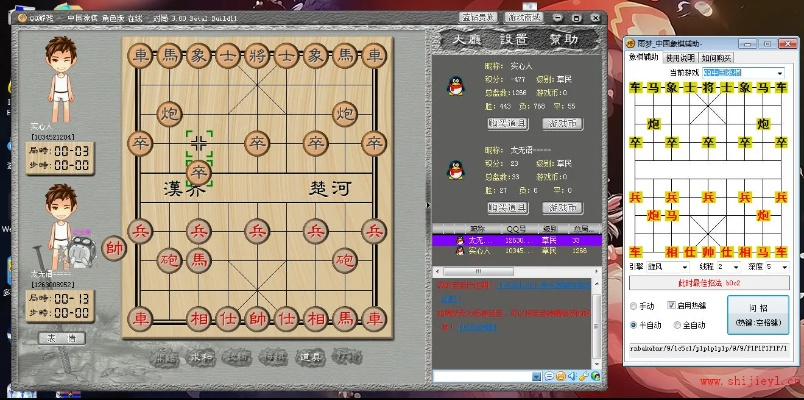Select the highlighted black 卒 pawn on the board
Image resolution: width=804 pixels, height=400 pixels.
tap(200, 170)
